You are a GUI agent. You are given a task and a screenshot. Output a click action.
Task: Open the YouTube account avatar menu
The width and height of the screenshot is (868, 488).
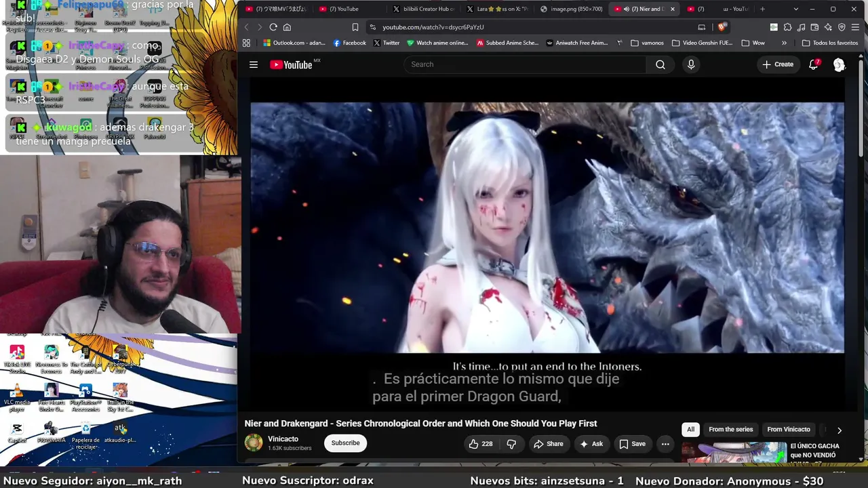pos(839,64)
